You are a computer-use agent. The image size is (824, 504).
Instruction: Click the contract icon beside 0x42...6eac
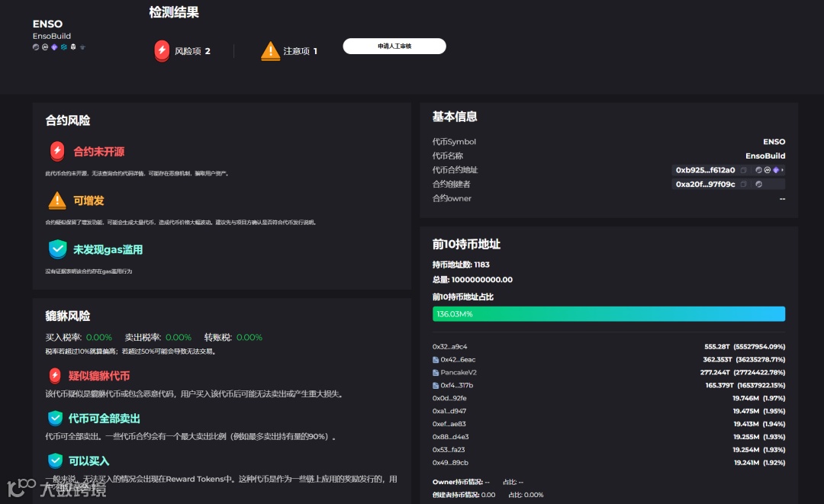coord(436,360)
